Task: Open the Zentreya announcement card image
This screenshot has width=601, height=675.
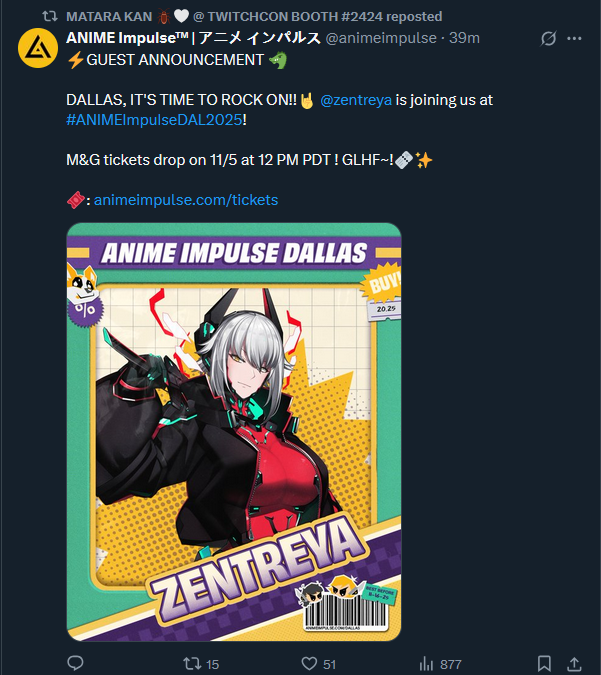Action: (x=234, y=432)
